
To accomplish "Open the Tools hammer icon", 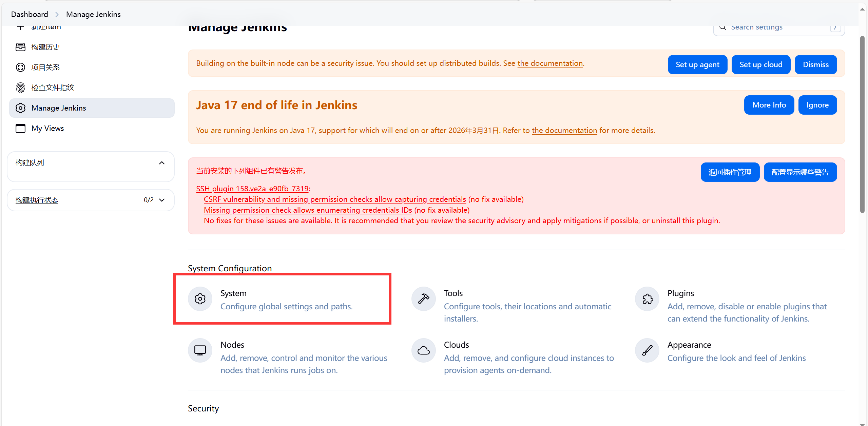I will [x=424, y=299].
